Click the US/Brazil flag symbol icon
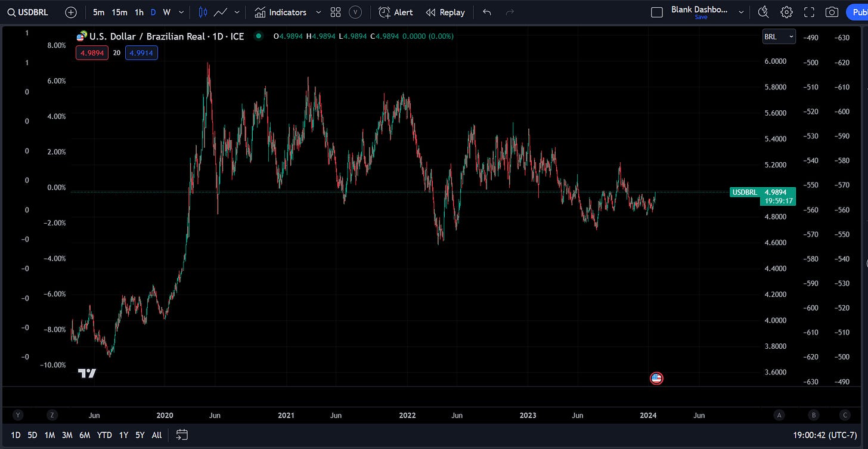868x449 pixels. tap(82, 36)
